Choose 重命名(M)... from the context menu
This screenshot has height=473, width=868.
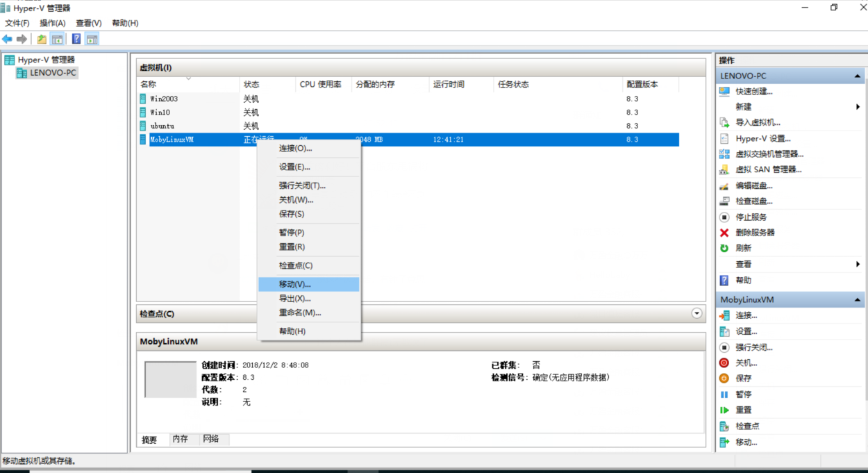pos(309,313)
